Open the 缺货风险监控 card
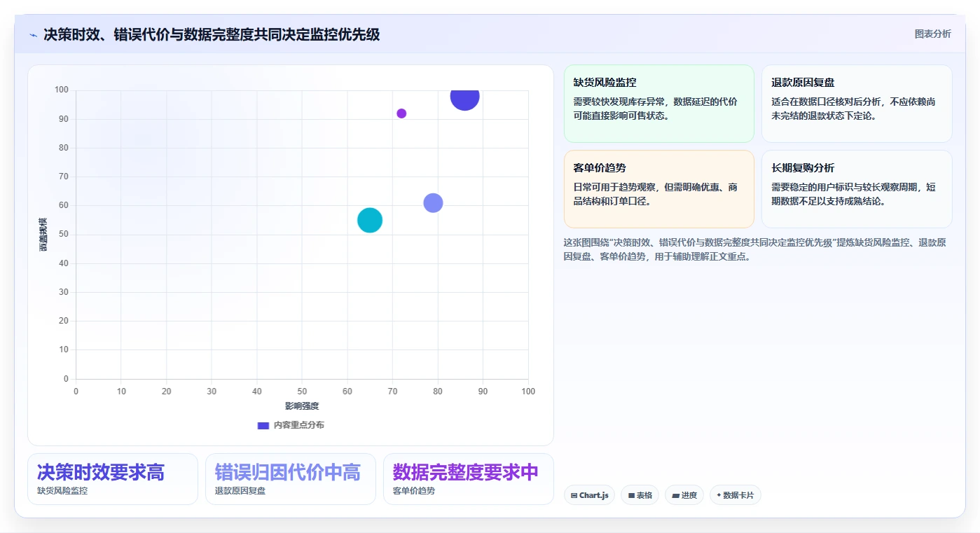Screen dimensions: 980x533 tap(658, 104)
